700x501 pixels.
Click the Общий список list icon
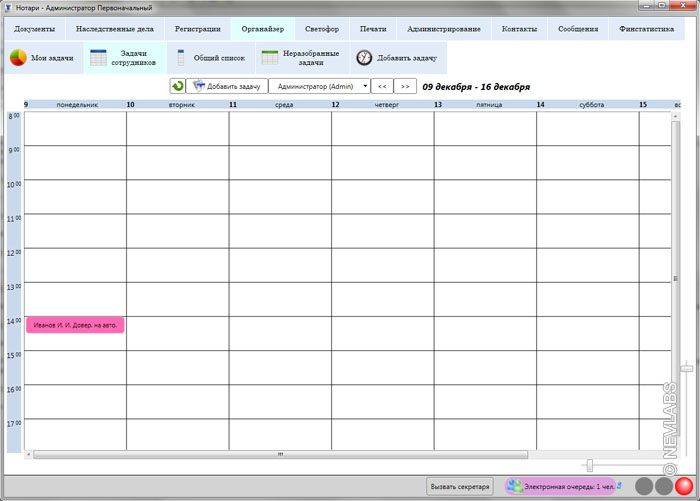[x=181, y=58]
